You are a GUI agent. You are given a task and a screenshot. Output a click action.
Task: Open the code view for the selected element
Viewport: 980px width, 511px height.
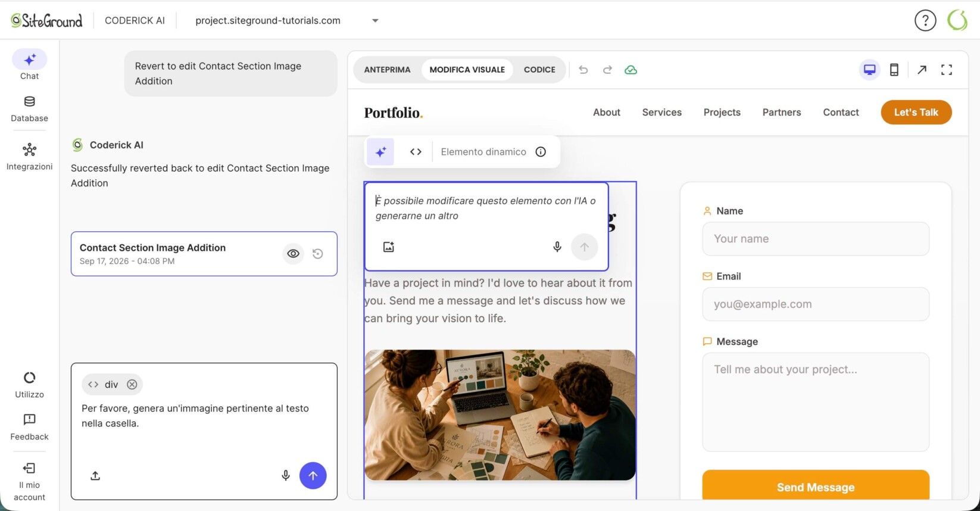pos(416,152)
